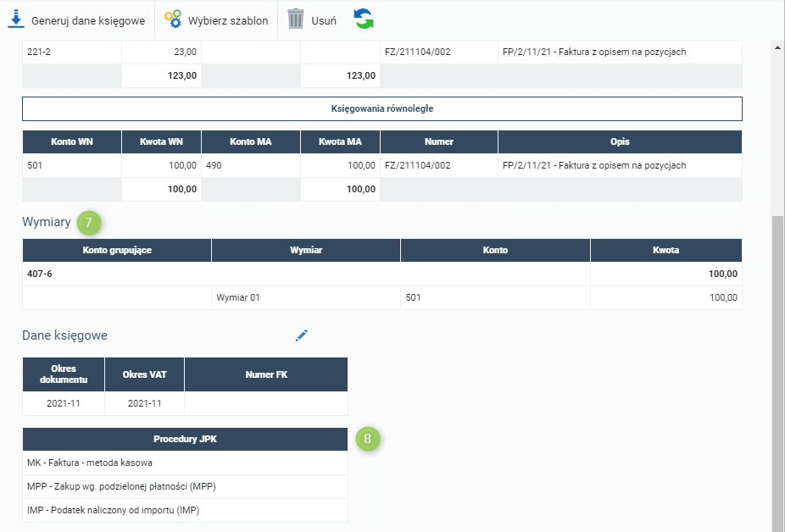The width and height of the screenshot is (785, 532).
Task: Click 123,00 total under Kwota WN
Action: [x=161, y=75]
